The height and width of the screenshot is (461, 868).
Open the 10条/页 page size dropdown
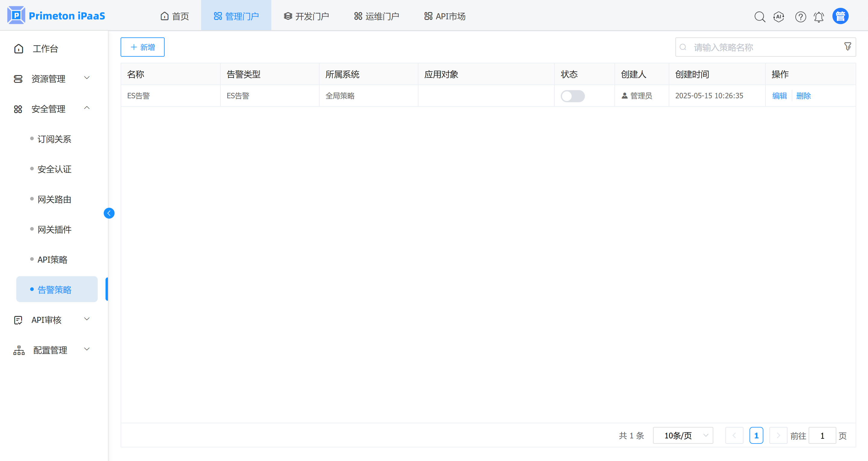(x=683, y=435)
